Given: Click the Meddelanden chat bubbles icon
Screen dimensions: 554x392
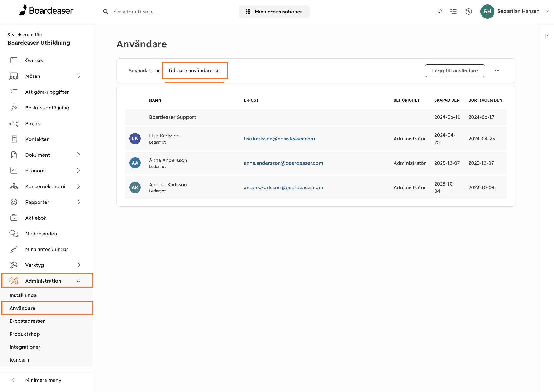Looking at the screenshot, I should click(x=14, y=234).
